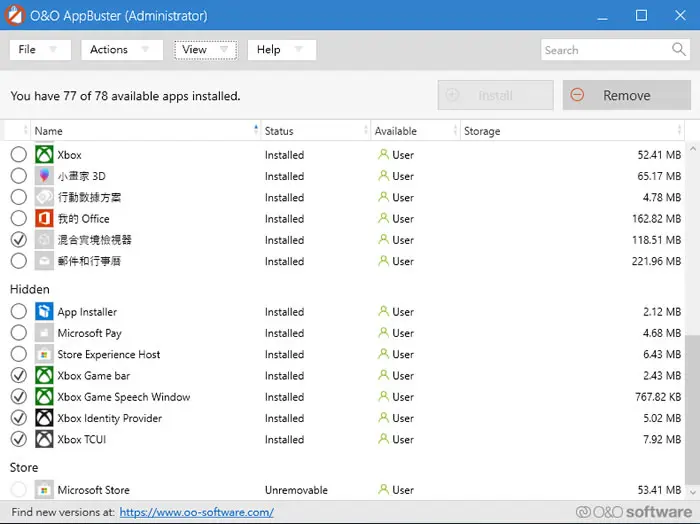Open the View menu
The height and width of the screenshot is (524, 700).
click(205, 50)
